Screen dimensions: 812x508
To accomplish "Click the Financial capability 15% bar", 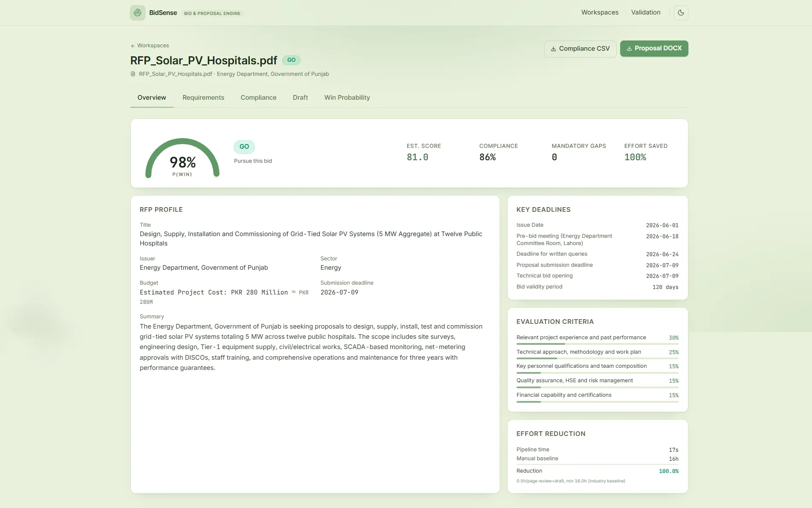I will click(597, 401).
